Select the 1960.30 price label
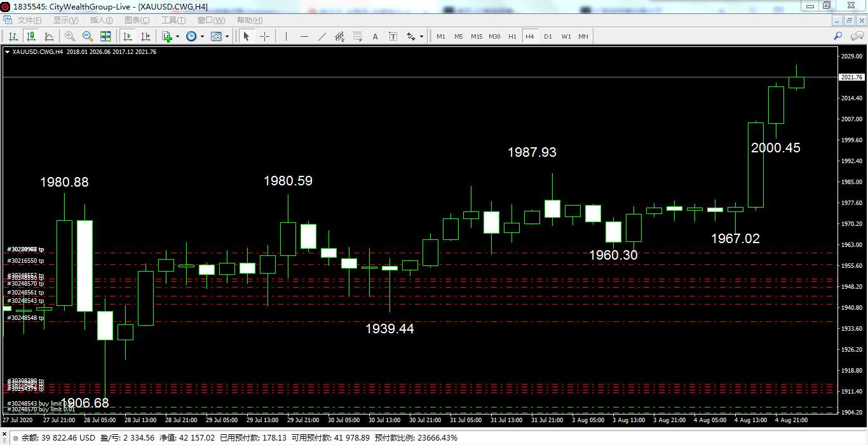The image size is (868, 445). click(613, 255)
